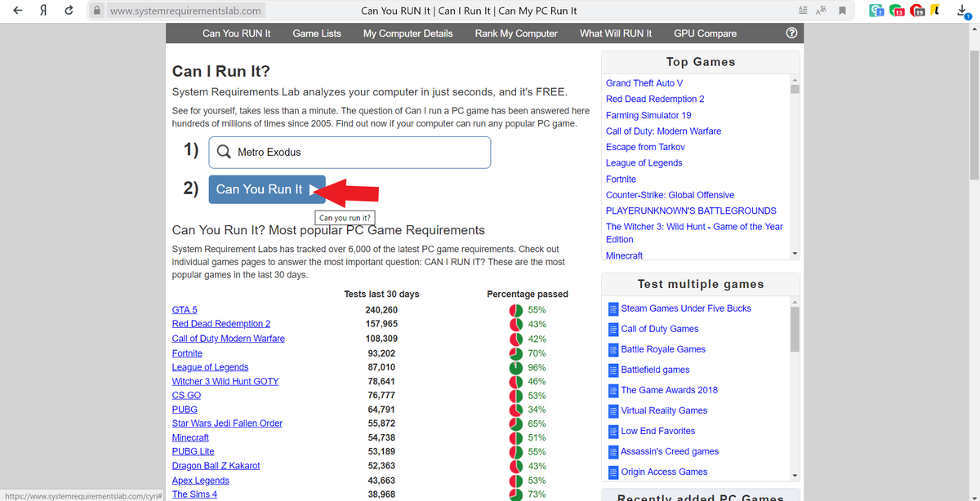This screenshot has height=501, width=980.
Task: Click list icon beside Battle Royale Games
Action: coord(613,349)
